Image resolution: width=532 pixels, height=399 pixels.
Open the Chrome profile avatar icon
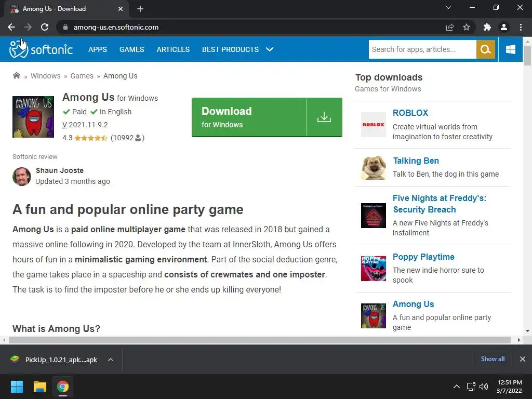(504, 27)
